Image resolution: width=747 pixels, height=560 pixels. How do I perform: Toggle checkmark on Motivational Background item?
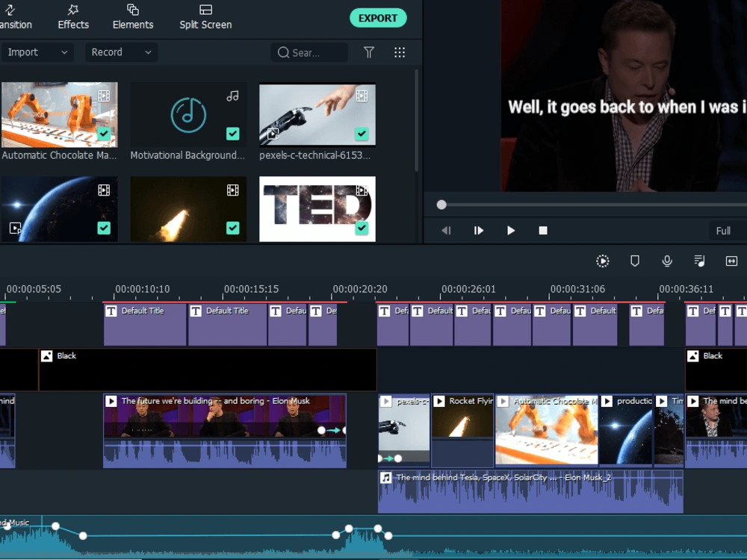[x=232, y=134]
